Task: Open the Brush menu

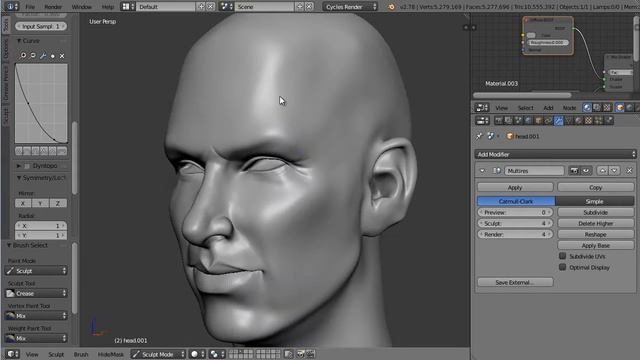Action: pyautogui.click(x=81, y=354)
